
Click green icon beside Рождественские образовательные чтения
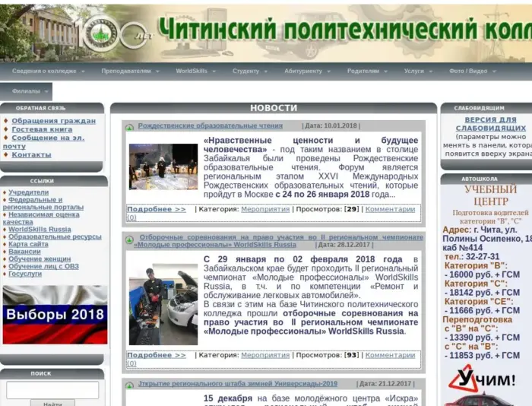click(130, 127)
